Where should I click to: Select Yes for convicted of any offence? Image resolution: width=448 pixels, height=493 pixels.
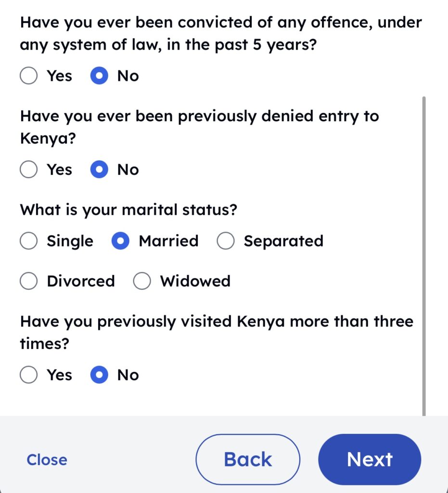[x=29, y=76]
